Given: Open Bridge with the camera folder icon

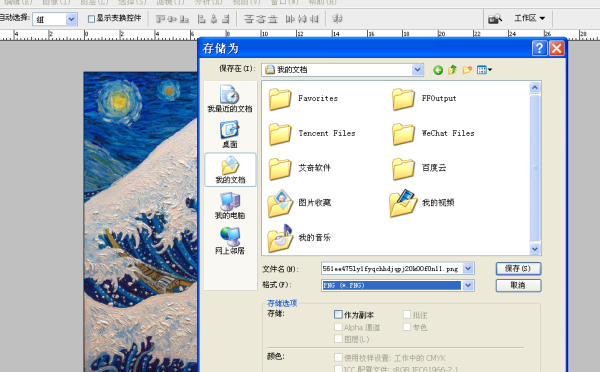Looking at the screenshot, I should click(x=495, y=18).
